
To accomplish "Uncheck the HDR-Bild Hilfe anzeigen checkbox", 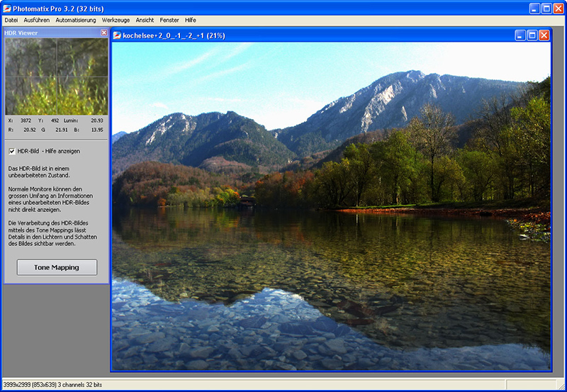I will 12,151.
